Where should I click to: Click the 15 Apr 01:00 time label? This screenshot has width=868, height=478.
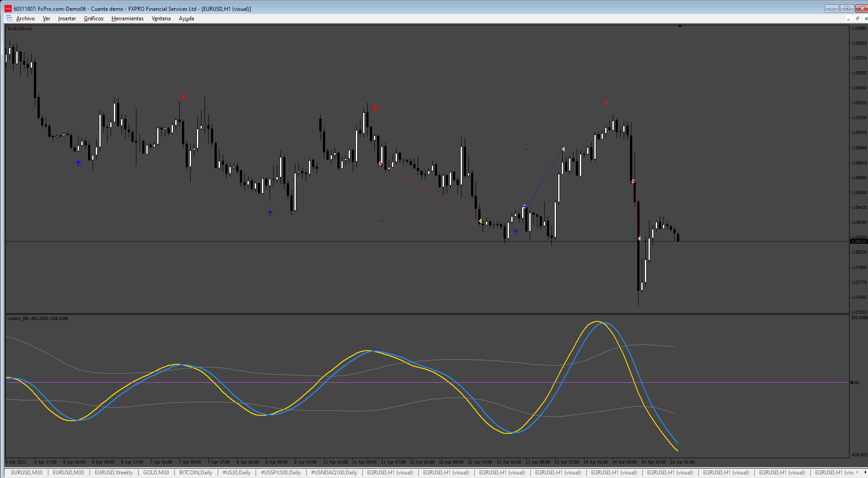682,462
